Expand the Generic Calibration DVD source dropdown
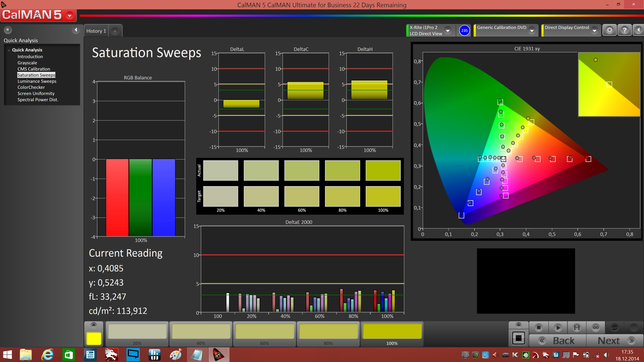 pyautogui.click(x=532, y=31)
